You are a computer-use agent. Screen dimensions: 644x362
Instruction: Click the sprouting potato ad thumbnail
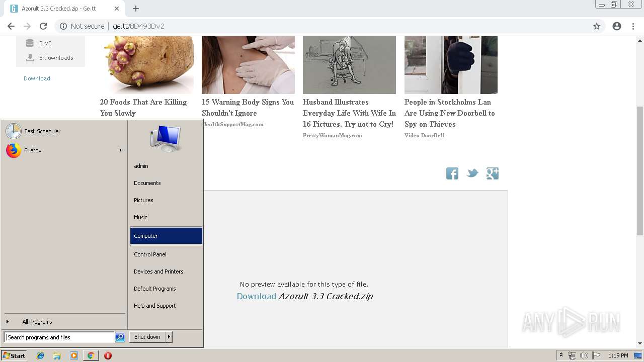coord(147,65)
